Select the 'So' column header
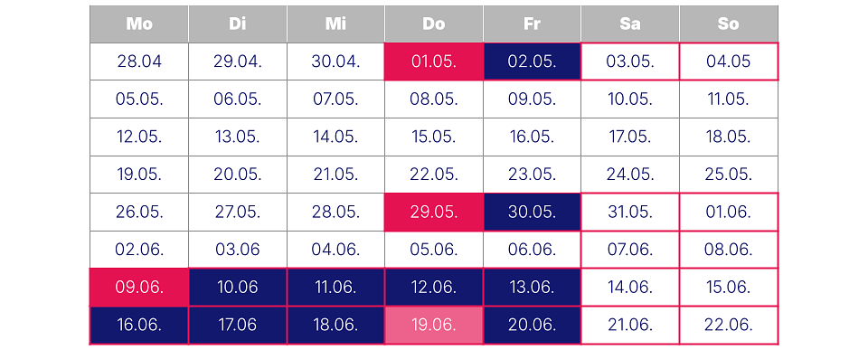This screenshot has height=350, width=868. pyautogui.click(x=729, y=24)
